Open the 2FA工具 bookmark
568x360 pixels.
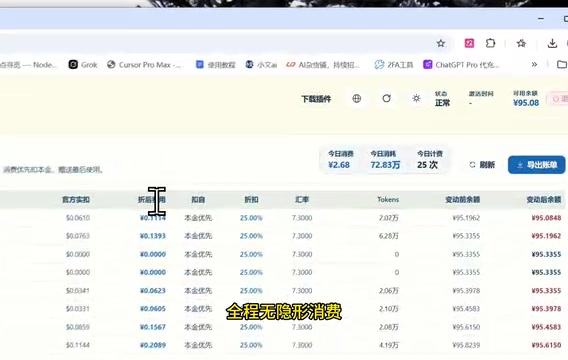click(x=394, y=64)
